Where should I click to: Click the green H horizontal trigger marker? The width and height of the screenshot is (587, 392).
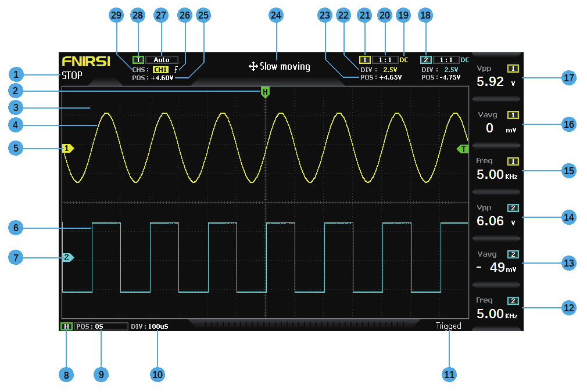265,92
